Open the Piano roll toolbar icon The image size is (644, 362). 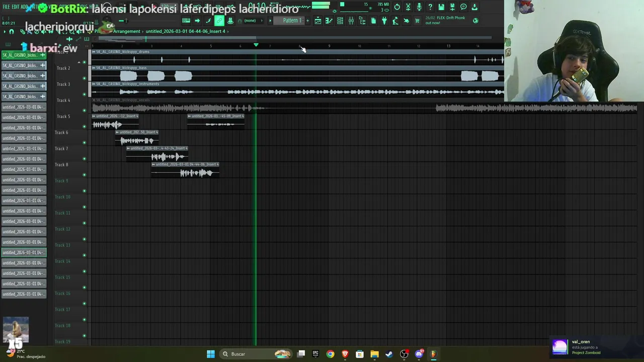tap(329, 21)
